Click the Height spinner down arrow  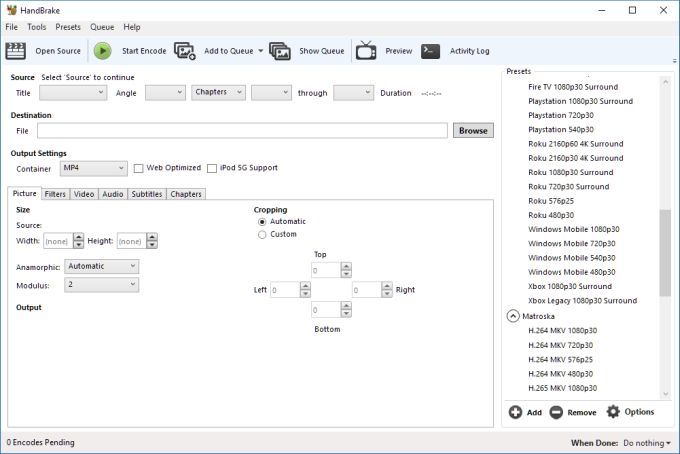tap(152, 245)
